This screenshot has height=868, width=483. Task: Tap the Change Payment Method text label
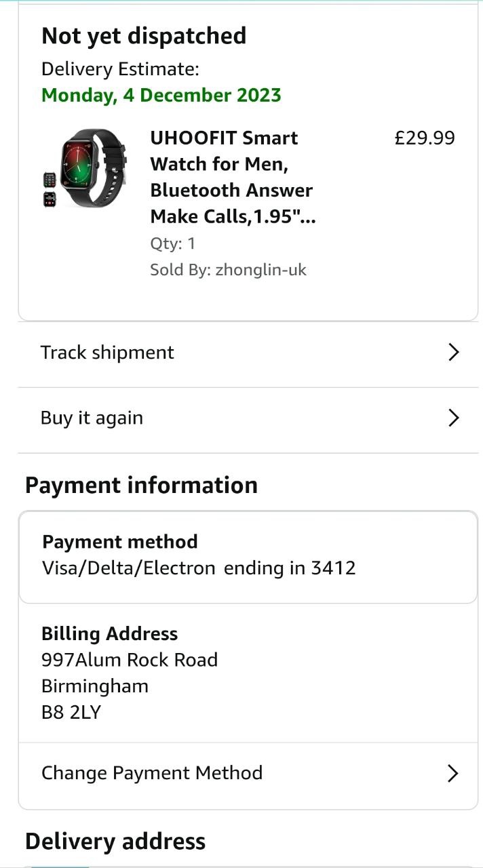tap(152, 773)
